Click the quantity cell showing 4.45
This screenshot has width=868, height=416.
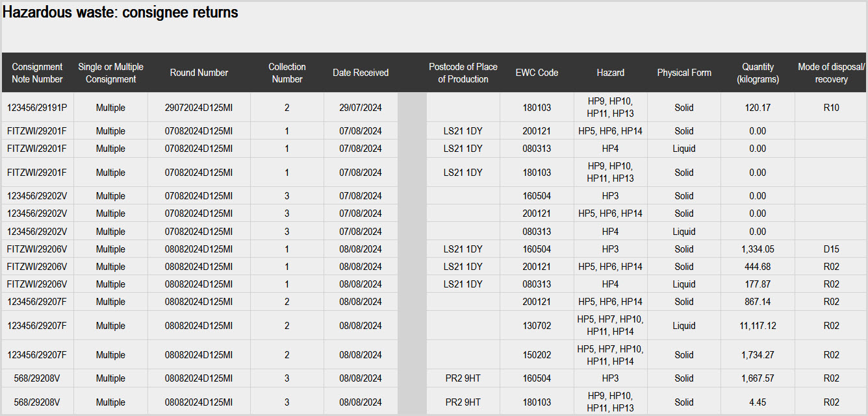point(758,402)
